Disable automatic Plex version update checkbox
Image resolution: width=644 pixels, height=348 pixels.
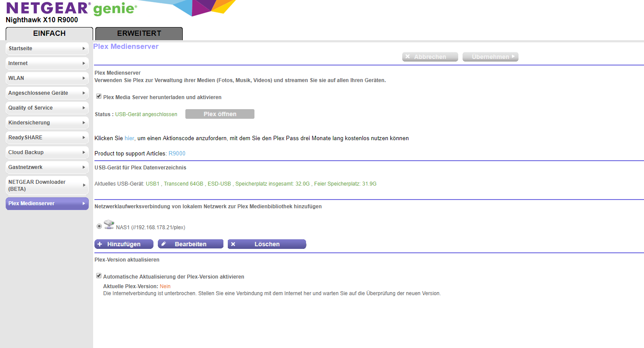[x=99, y=276]
